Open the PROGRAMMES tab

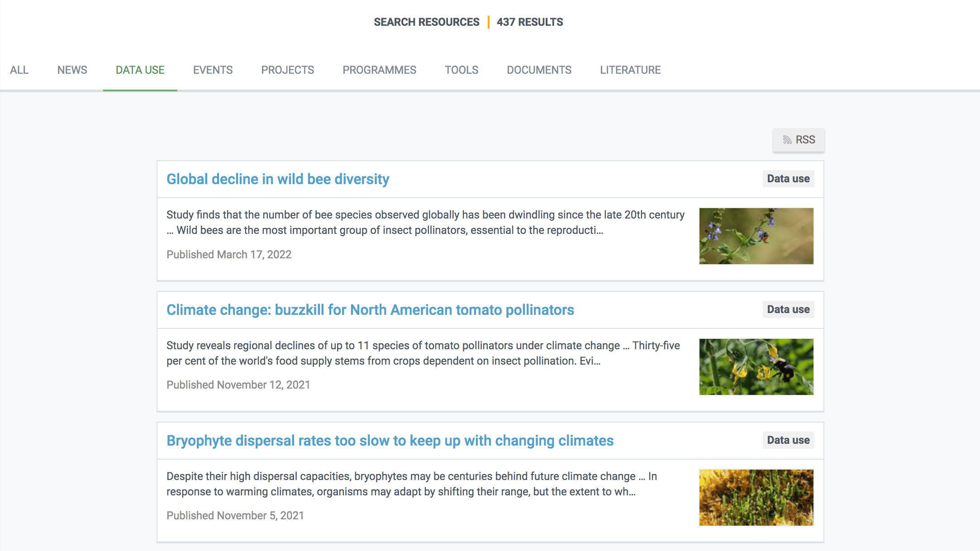[380, 70]
